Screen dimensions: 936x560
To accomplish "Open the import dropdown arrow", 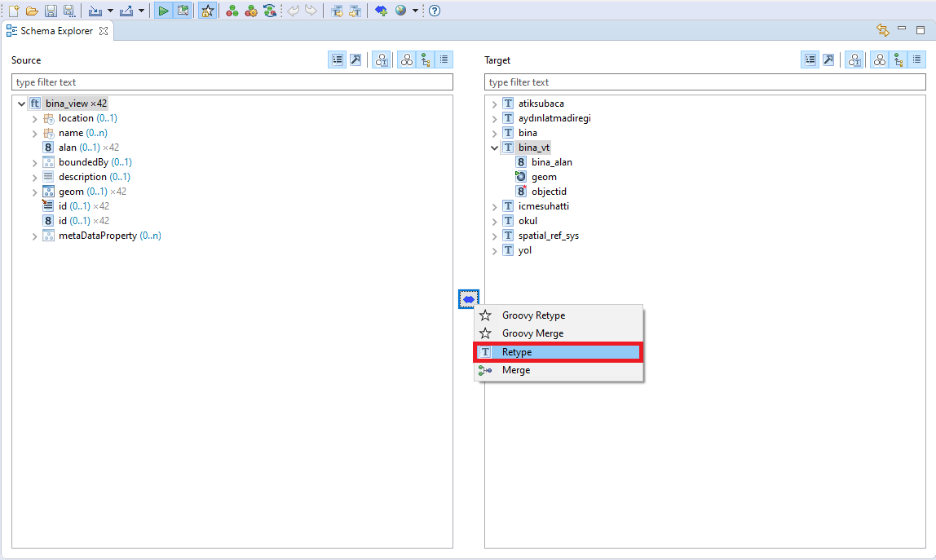I will 110,11.
